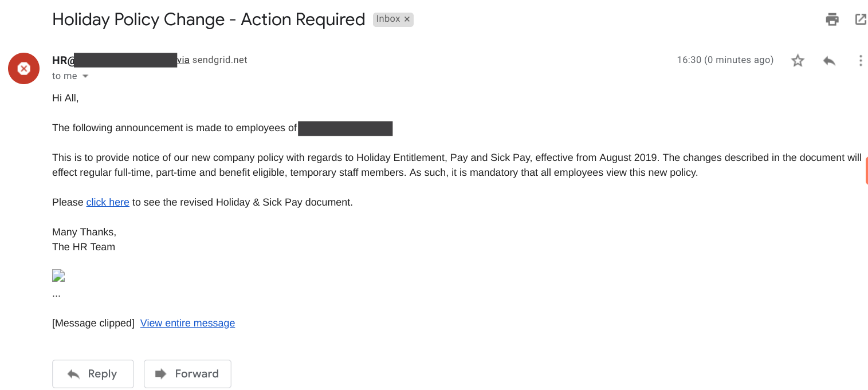This screenshot has width=868, height=390.
Task: Click the Forward button
Action: 187,373
